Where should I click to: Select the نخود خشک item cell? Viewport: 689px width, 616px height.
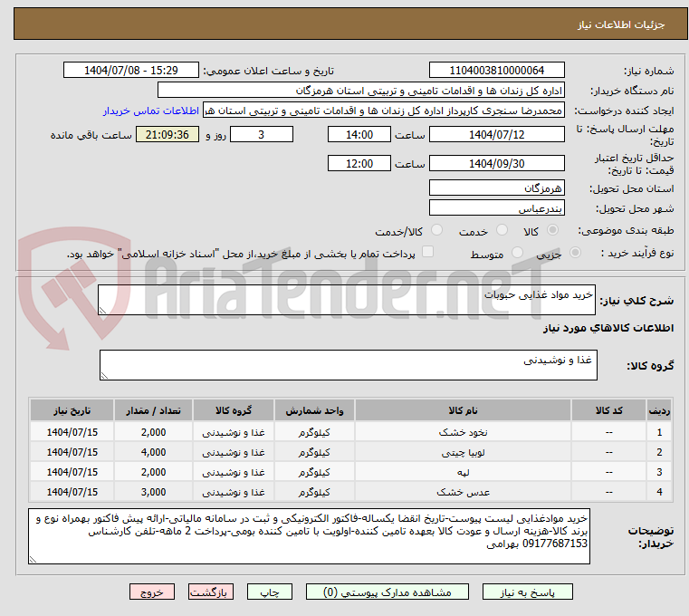tap(463, 432)
